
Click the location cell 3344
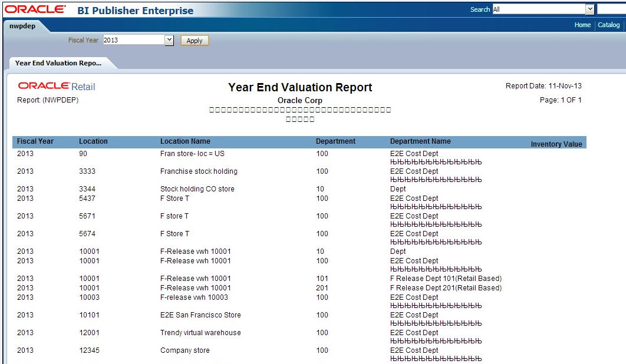[x=87, y=189]
